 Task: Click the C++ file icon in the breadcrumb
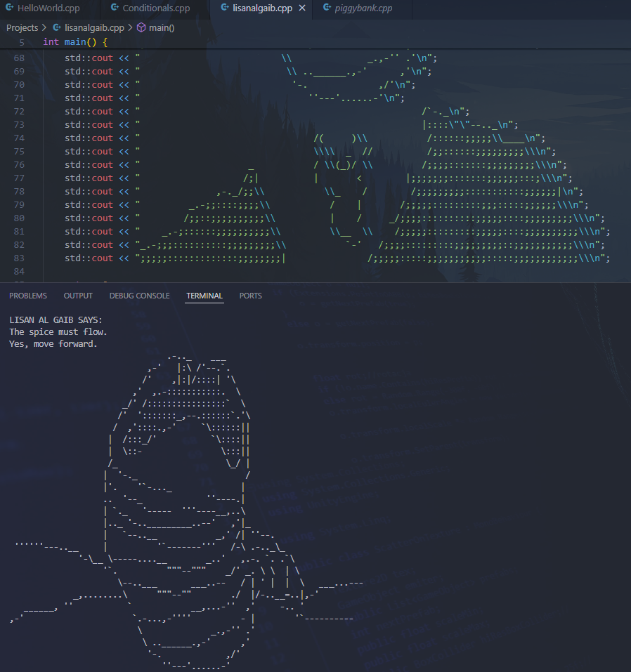pos(57,27)
